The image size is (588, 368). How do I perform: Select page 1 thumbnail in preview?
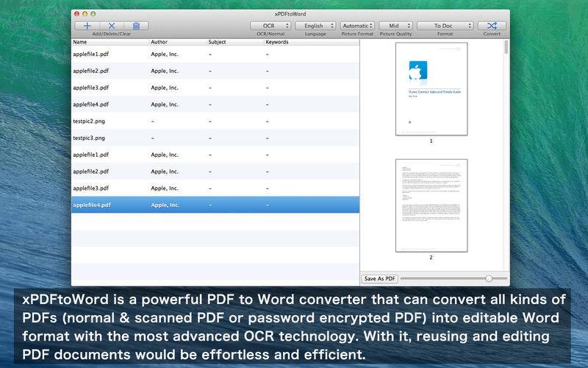coord(431,89)
